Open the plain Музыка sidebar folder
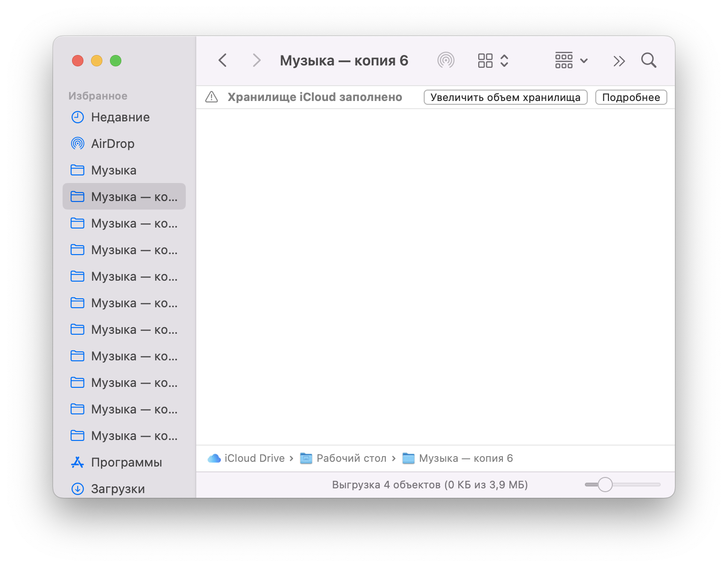Screen dimensions: 728x568 (x=124, y=170)
